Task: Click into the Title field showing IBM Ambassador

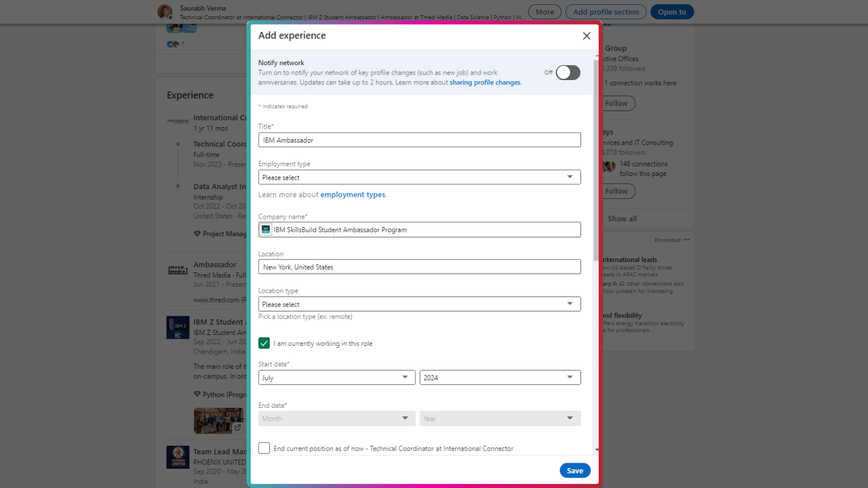Action: (420, 140)
